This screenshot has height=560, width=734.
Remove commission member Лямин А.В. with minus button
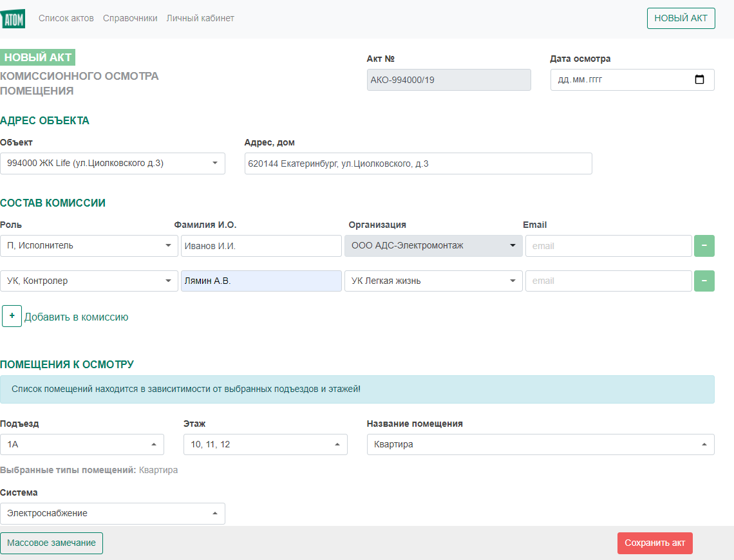pos(704,281)
